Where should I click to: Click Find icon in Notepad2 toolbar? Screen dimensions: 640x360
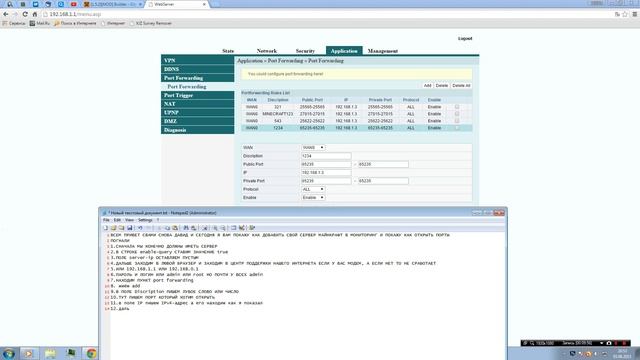186,228
